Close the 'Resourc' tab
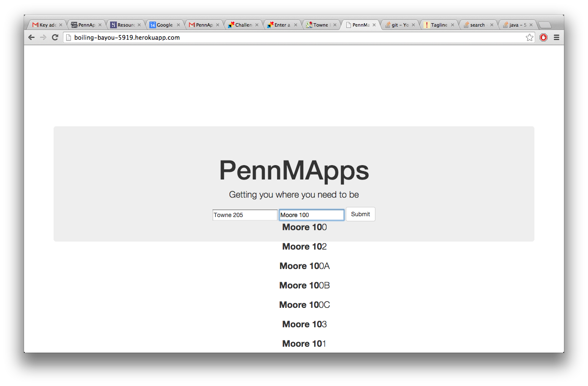 pyautogui.click(x=139, y=25)
